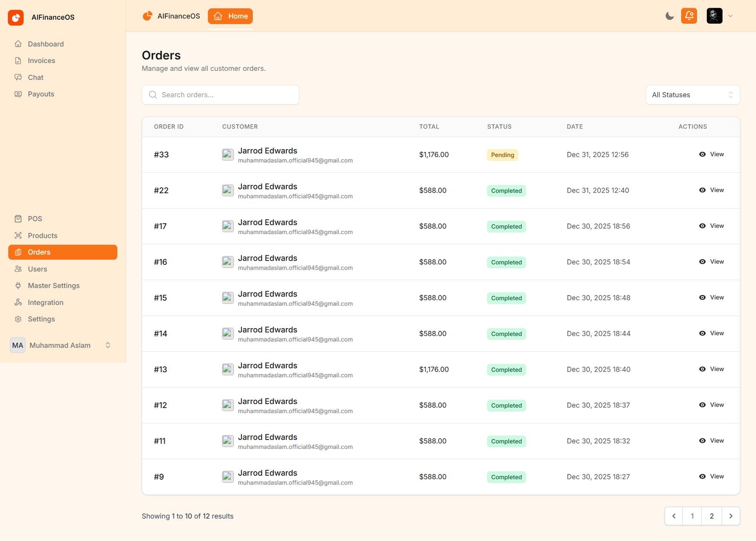The width and height of the screenshot is (756, 541).
Task: View order #22
Action: 712,190
